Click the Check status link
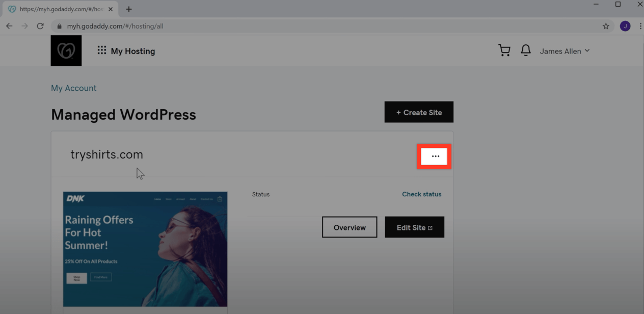 (421, 194)
